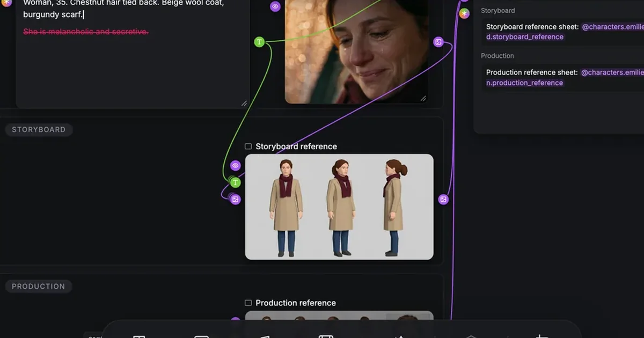Select the purple image node right of portrait
The image size is (644, 338).
pos(438,42)
